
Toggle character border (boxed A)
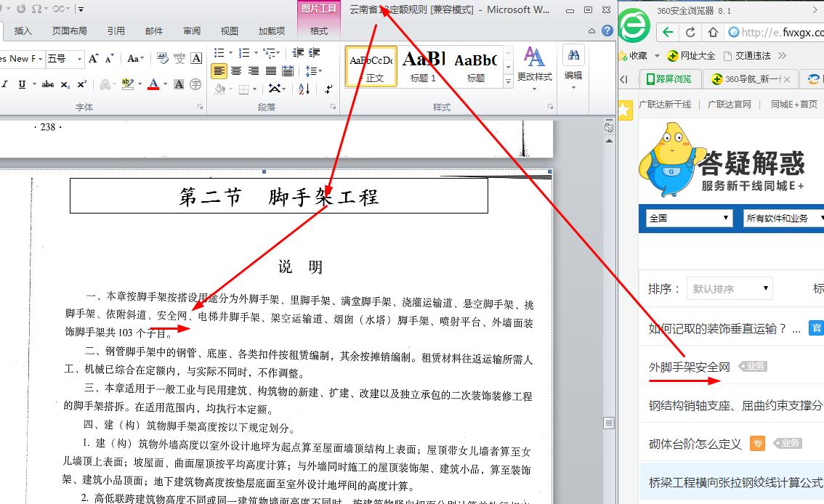tap(196, 58)
